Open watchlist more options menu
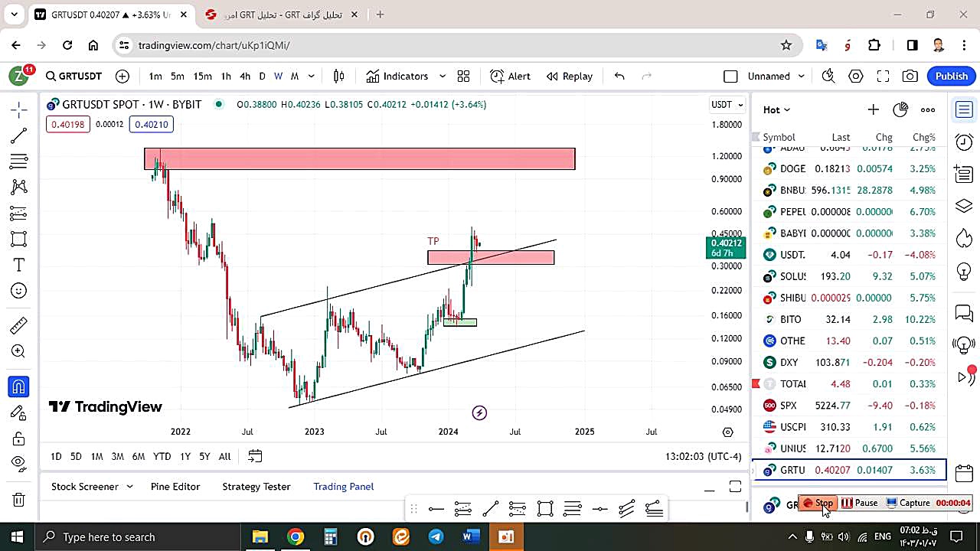Screen dimensions: 980x551 [928, 109]
